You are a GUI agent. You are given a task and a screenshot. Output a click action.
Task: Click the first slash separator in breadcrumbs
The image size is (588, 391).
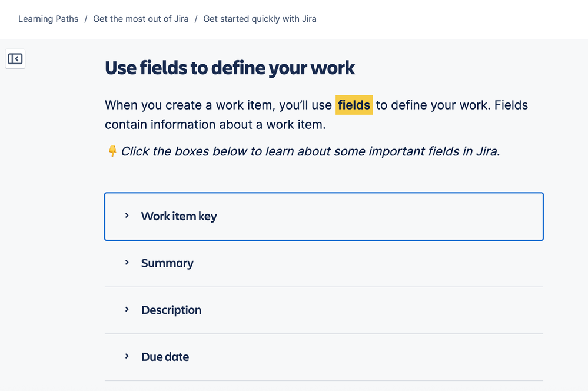coord(86,19)
